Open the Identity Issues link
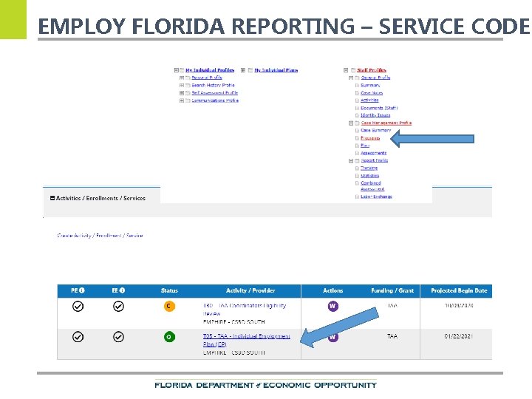 [375, 115]
